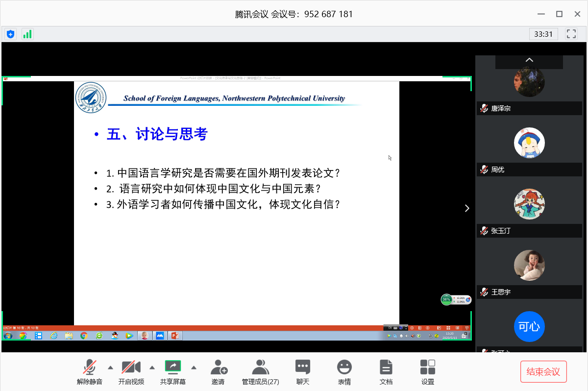Image resolution: width=588 pixels, height=391 pixels.
Task: Expand share screen options arrow
Action: point(194,367)
